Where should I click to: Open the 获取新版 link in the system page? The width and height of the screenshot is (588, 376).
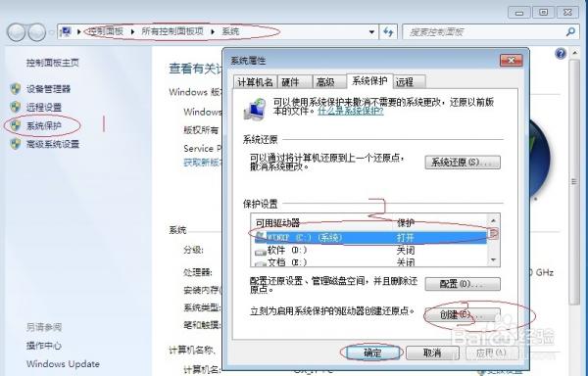(203, 163)
